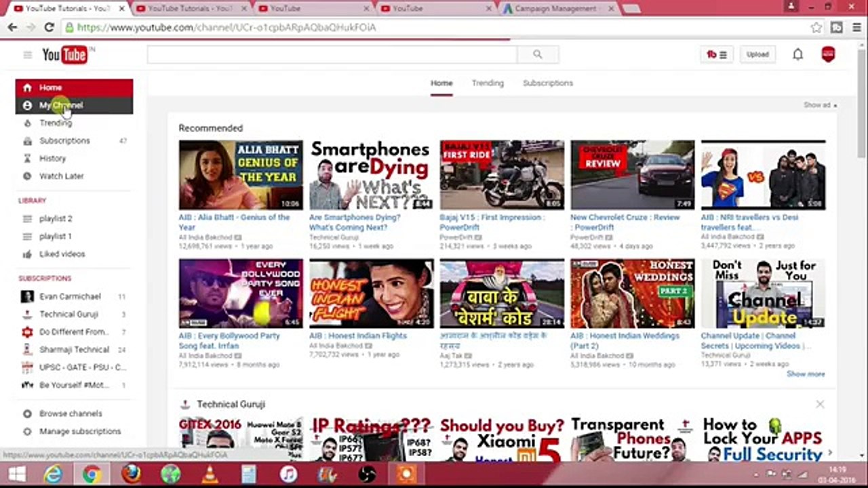
Task: Play the Smartphones are Dying thumbnail
Action: 371,175
